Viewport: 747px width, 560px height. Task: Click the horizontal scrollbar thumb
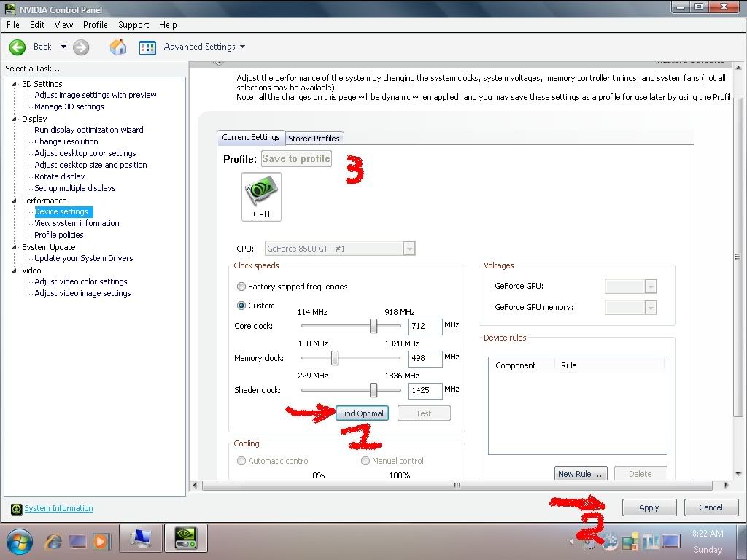457,485
